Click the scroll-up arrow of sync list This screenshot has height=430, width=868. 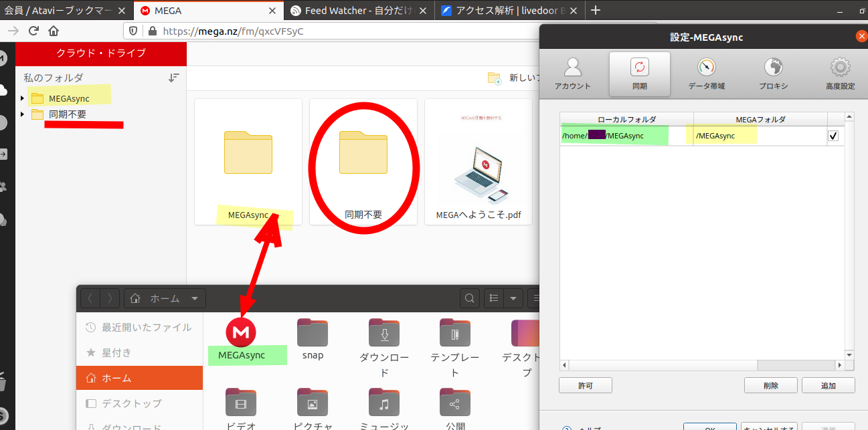click(849, 117)
